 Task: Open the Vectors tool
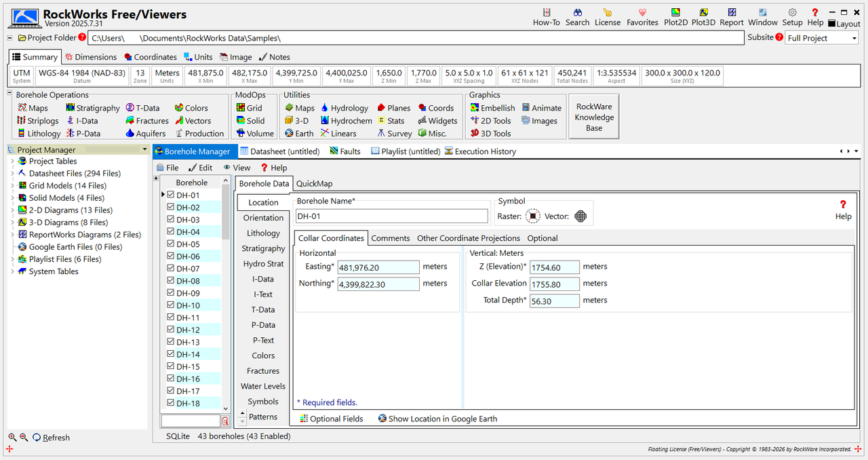pos(193,121)
